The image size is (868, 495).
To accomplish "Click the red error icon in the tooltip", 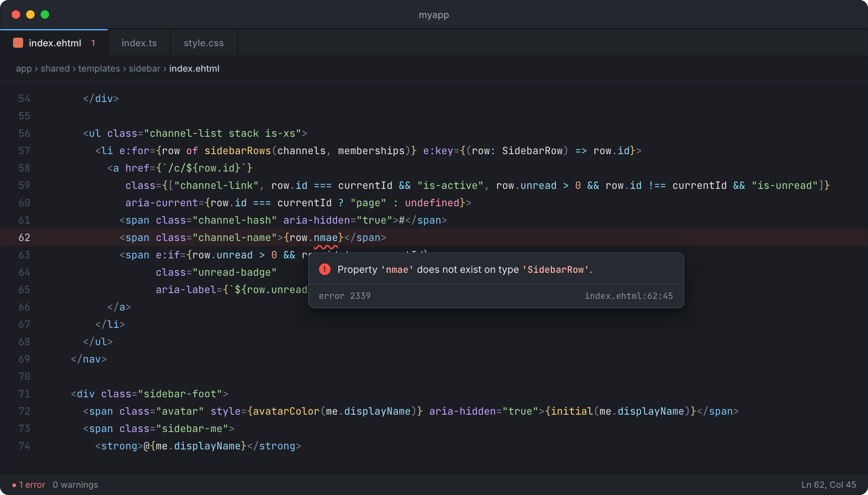I will pos(325,269).
